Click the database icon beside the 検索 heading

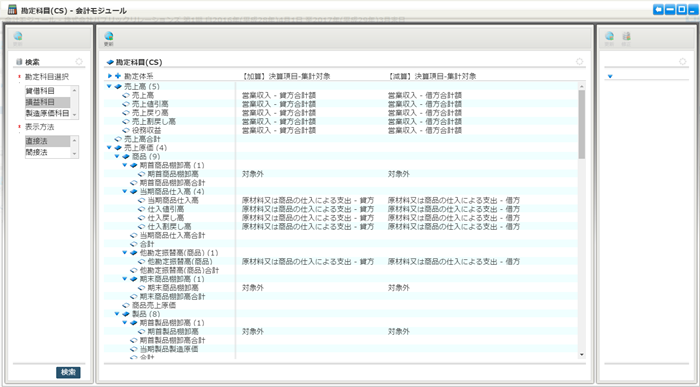click(x=19, y=62)
